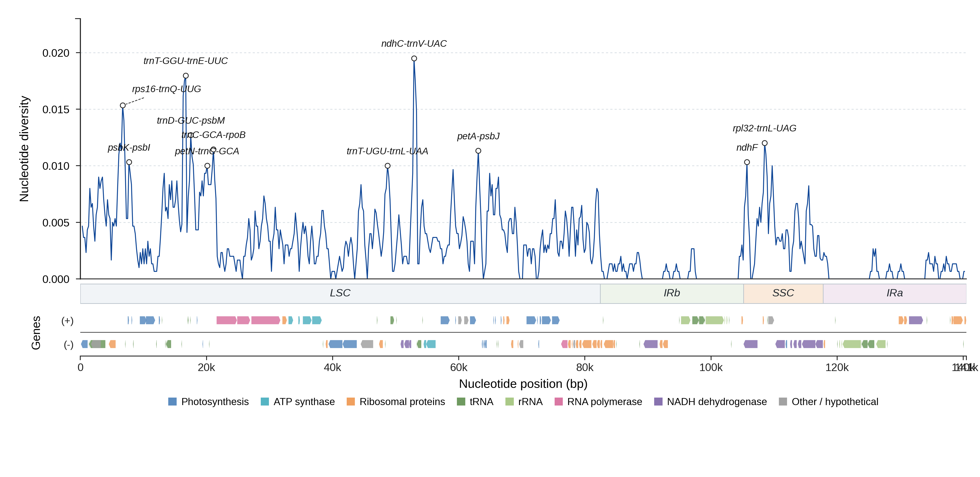This screenshot has width=980, height=477.
Task: Click the Genes track label
Action: coord(36,333)
